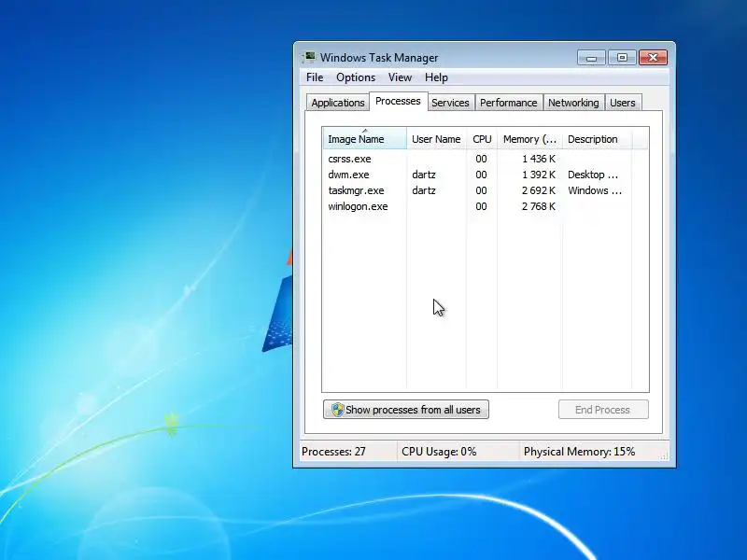The height and width of the screenshot is (560, 747).
Task: Select the csrss.exe process row
Action: point(486,159)
